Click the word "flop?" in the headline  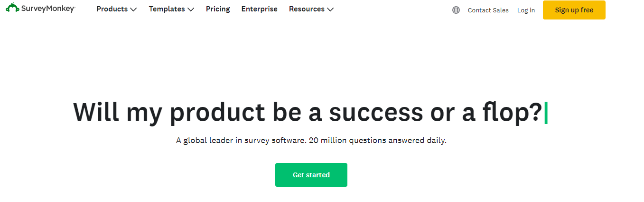point(515,113)
